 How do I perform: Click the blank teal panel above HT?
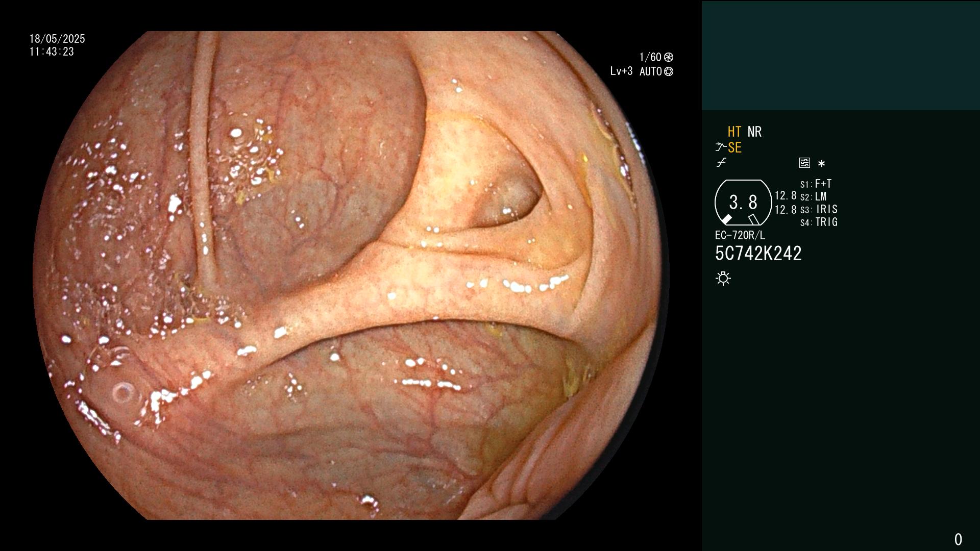(x=841, y=55)
